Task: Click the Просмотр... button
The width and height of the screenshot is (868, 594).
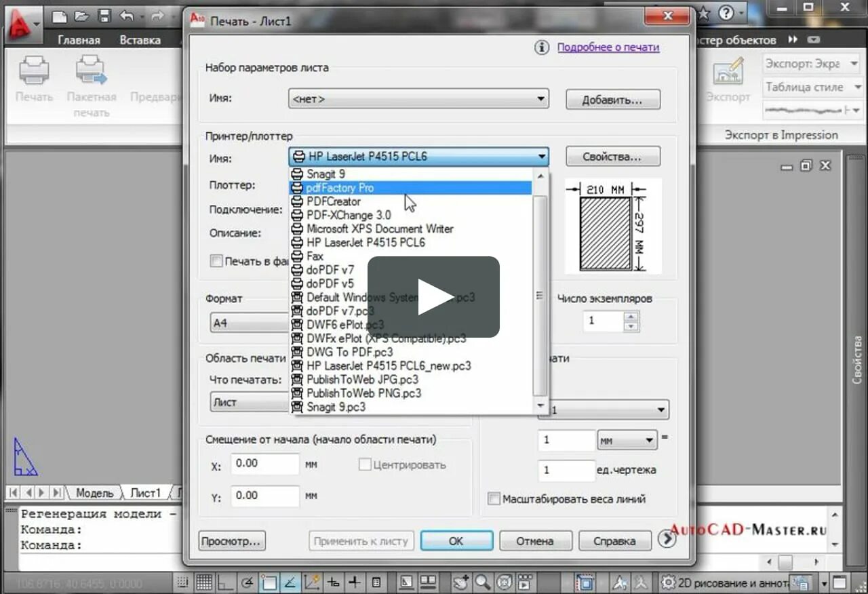Action: 232,540
